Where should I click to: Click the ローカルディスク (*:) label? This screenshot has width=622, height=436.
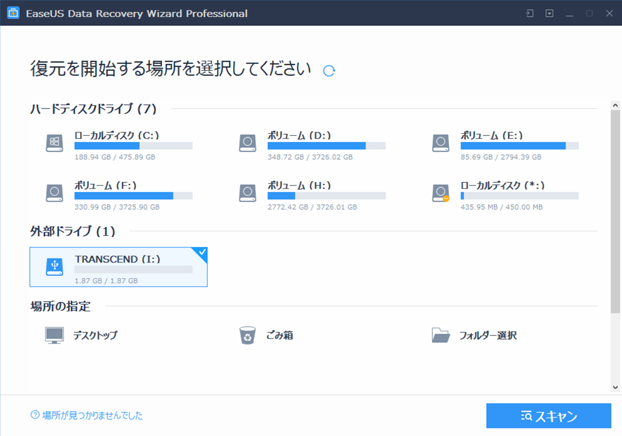pos(502,185)
